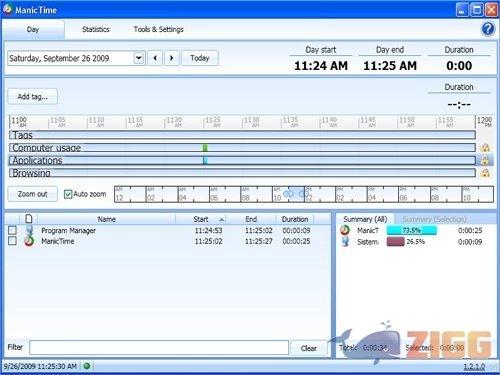This screenshot has width=500, height=375.
Task: Click the lock icon beside Browsing timeline
Action: coord(485,173)
